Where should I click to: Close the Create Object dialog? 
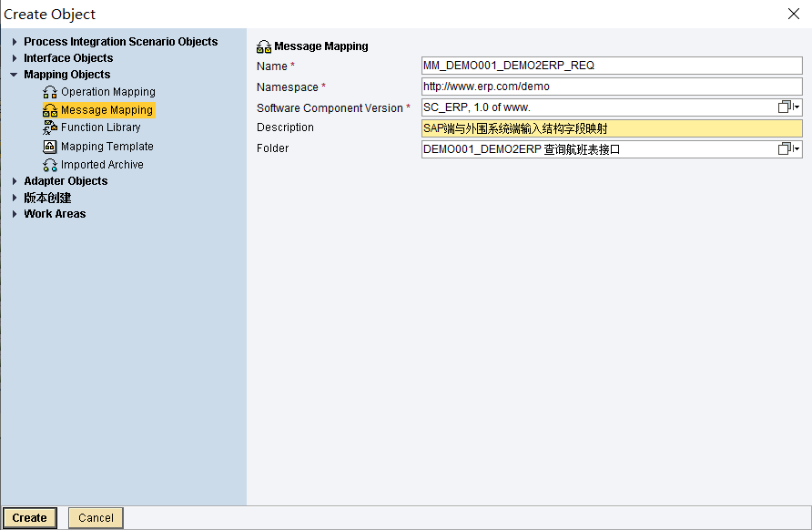[793, 14]
